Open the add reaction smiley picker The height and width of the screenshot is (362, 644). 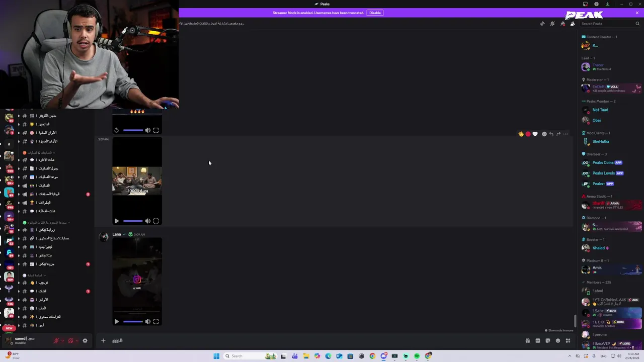pyautogui.click(x=544, y=134)
